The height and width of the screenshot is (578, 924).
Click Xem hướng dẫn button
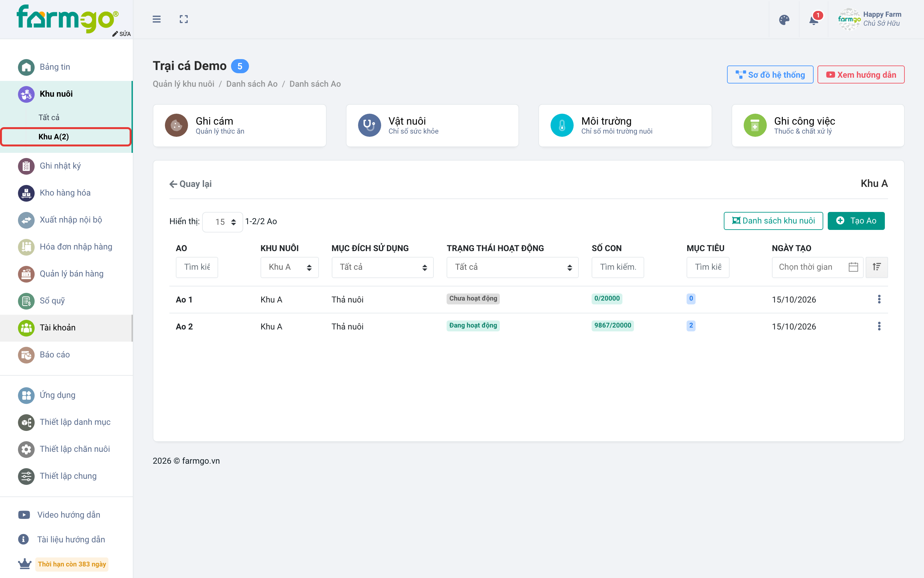(861, 74)
